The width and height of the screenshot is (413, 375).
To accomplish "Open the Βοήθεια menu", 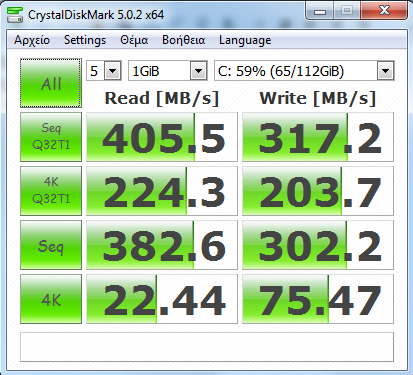I will pyautogui.click(x=183, y=40).
